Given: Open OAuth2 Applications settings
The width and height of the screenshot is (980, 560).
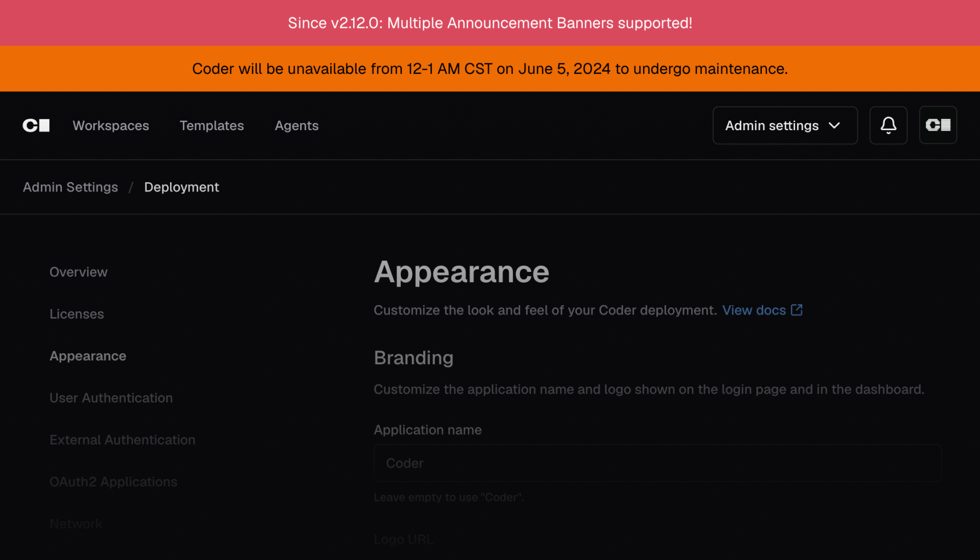Looking at the screenshot, I should click(x=114, y=482).
